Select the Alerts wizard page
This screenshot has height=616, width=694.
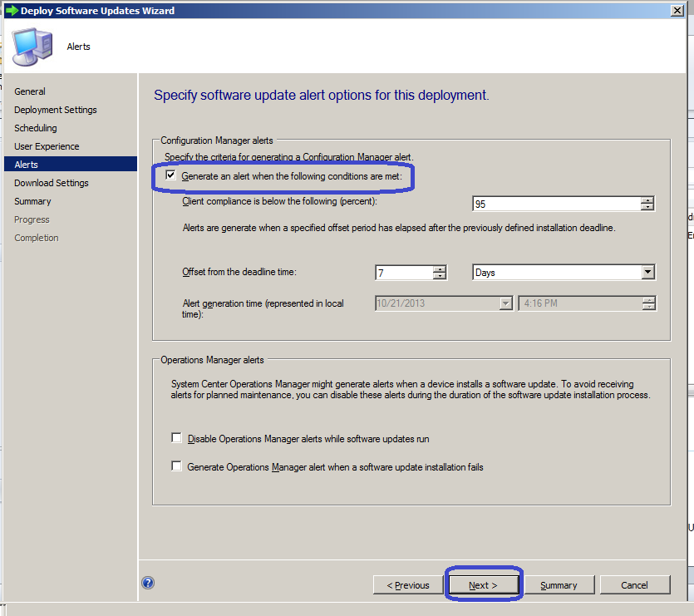[x=71, y=165]
